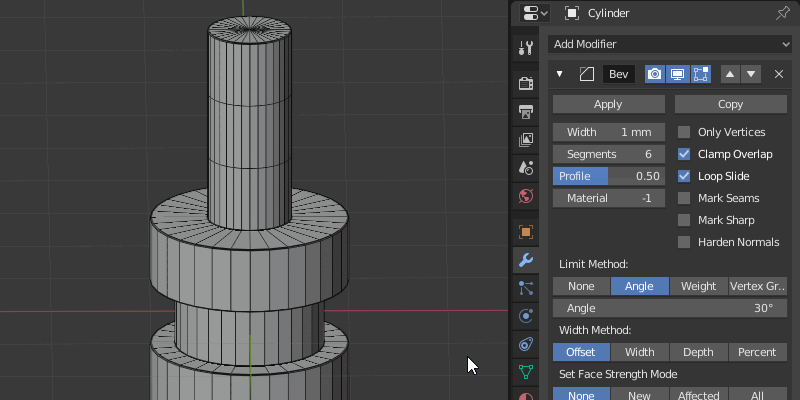Open the Object Constraints tab
The image size is (800, 400).
pos(526,344)
